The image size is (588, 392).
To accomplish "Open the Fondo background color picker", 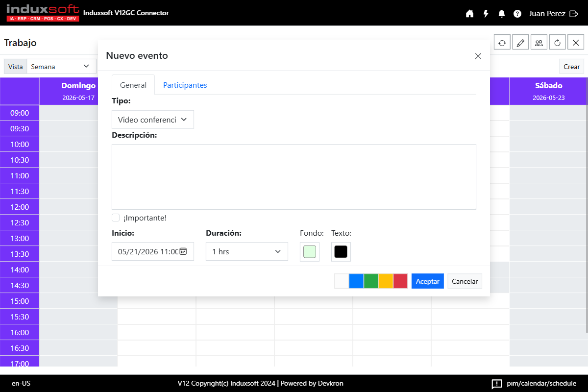I will click(310, 252).
